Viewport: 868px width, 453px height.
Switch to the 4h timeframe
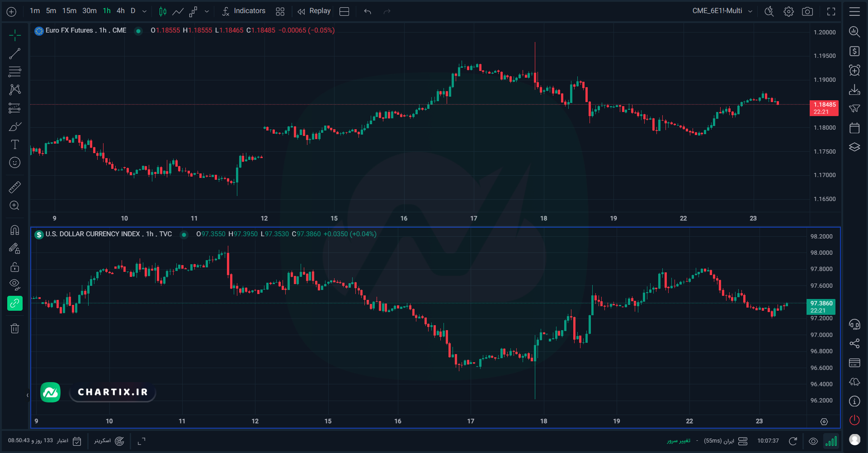coord(121,11)
